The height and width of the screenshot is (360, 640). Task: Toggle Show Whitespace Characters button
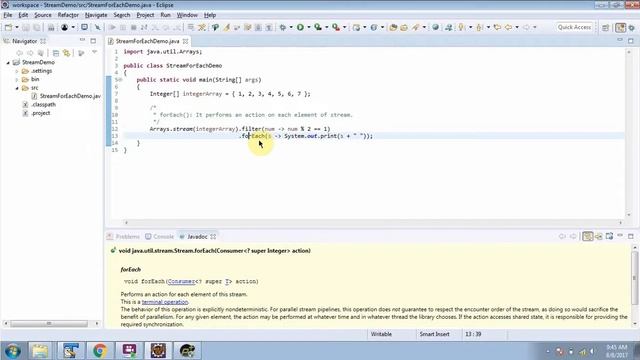269,27
